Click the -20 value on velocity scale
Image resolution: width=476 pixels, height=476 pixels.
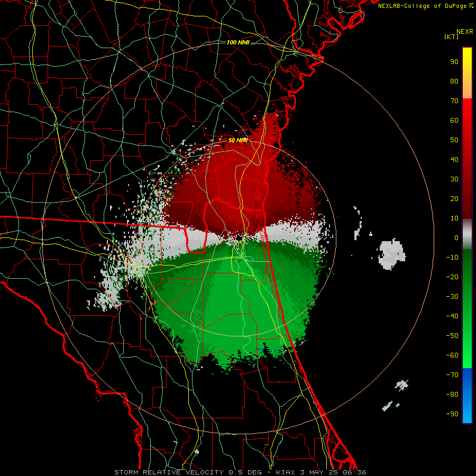tap(452, 277)
